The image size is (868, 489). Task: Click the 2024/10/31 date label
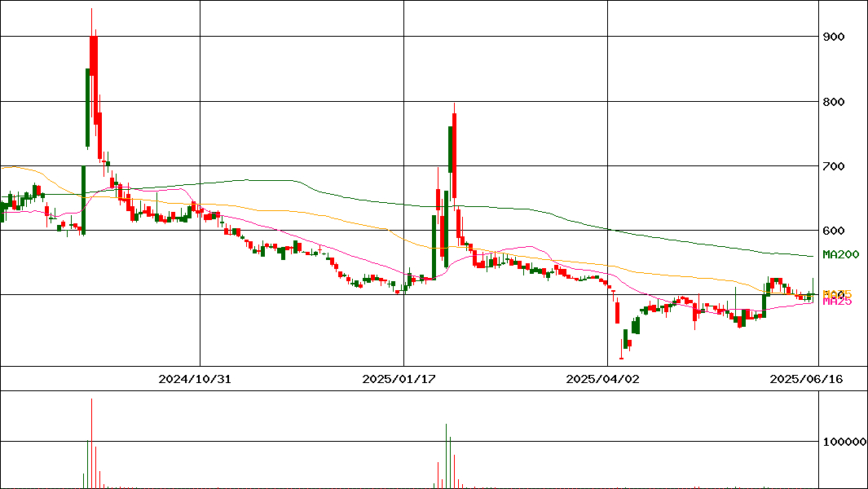pos(194,379)
